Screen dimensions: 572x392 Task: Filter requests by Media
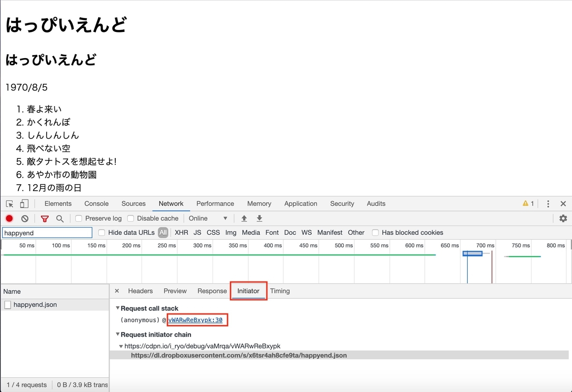point(251,233)
